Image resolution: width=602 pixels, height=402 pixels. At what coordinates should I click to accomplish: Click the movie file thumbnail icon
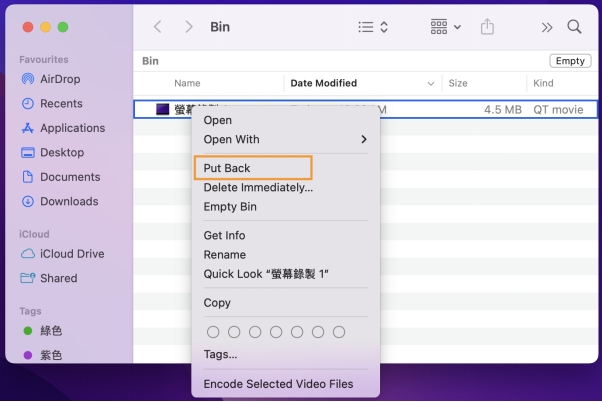point(162,109)
